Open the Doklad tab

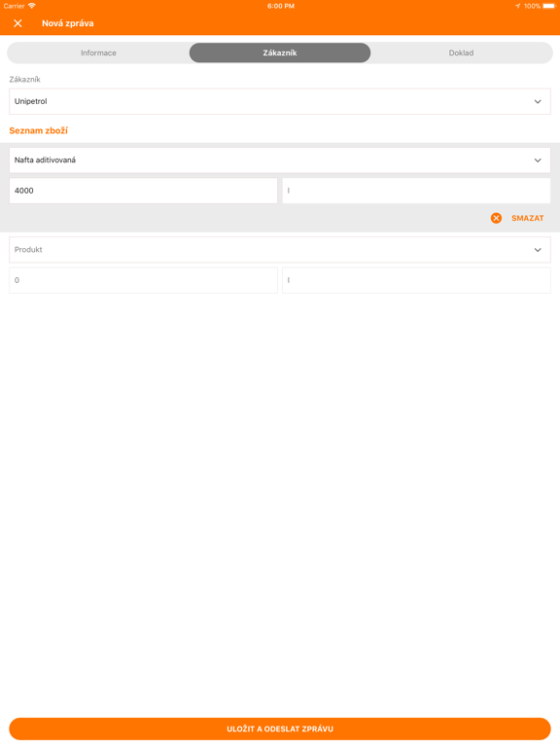461,53
